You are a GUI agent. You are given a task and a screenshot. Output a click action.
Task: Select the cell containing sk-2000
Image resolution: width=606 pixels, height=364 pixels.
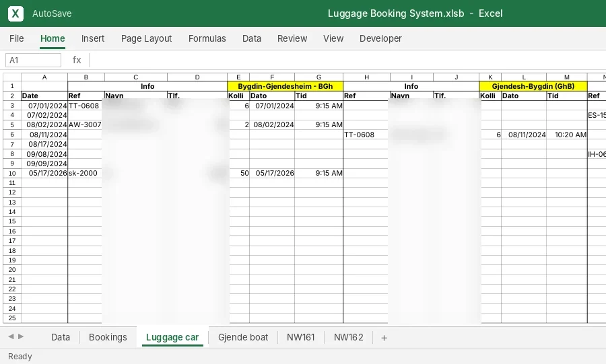(x=86, y=174)
